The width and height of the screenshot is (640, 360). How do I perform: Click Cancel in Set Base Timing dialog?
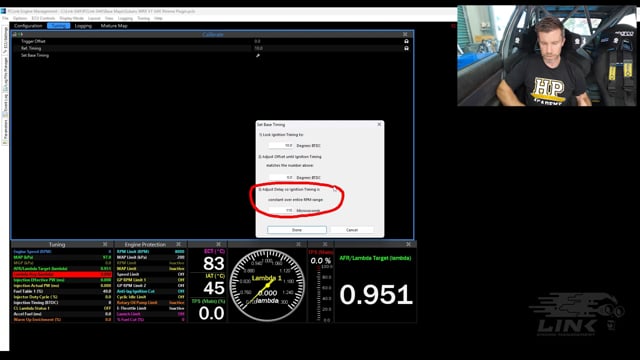pyautogui.click(x=352, y=230)
